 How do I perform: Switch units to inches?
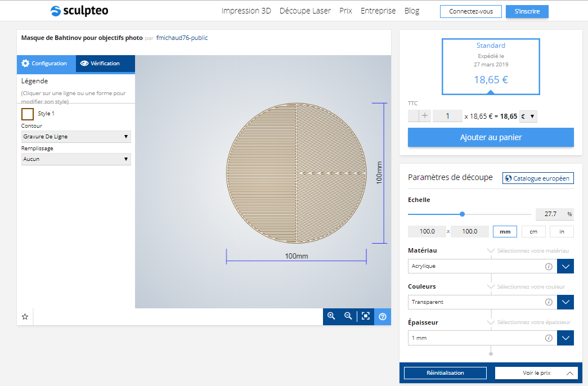(562, 231)
